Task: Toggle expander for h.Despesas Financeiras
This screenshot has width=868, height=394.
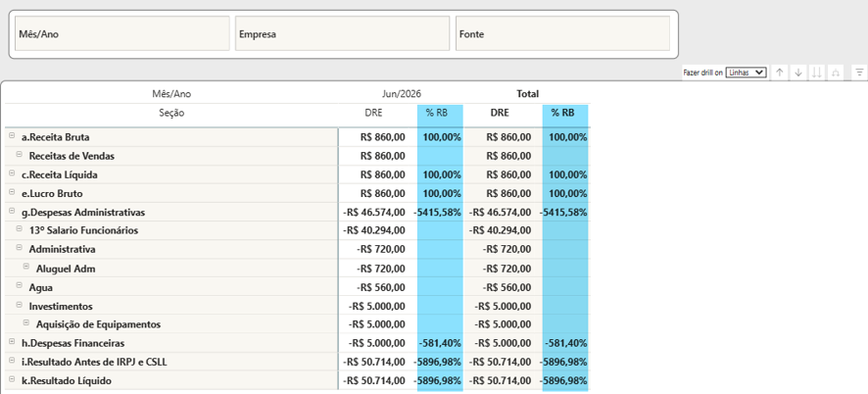Action: pyautogui.click(x=12, y=342)
